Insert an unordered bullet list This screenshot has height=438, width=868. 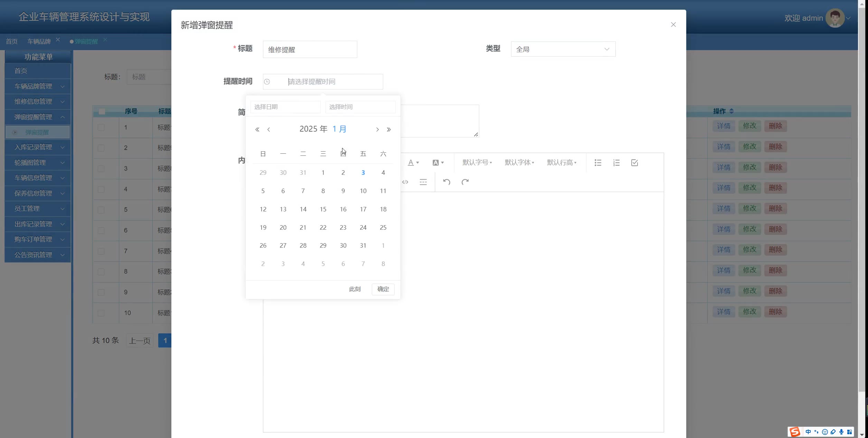(x=598, y=163)
